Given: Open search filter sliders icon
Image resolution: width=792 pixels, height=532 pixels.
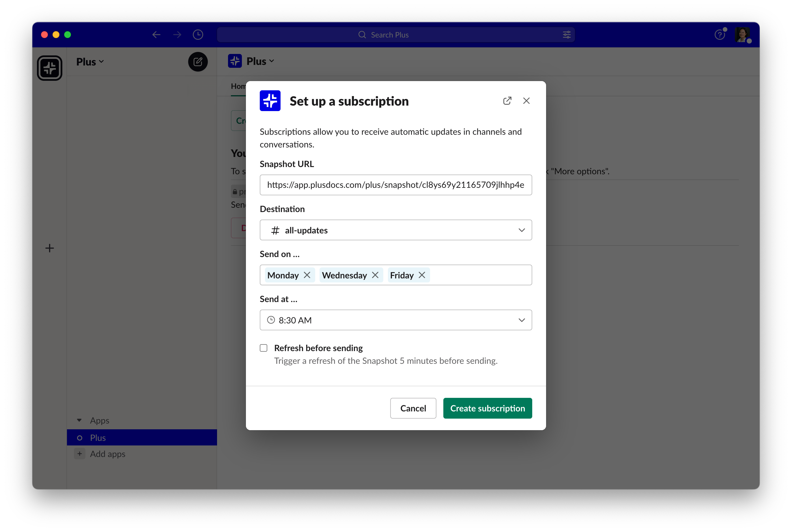Looking at the screenshot, I should (567, 35).
